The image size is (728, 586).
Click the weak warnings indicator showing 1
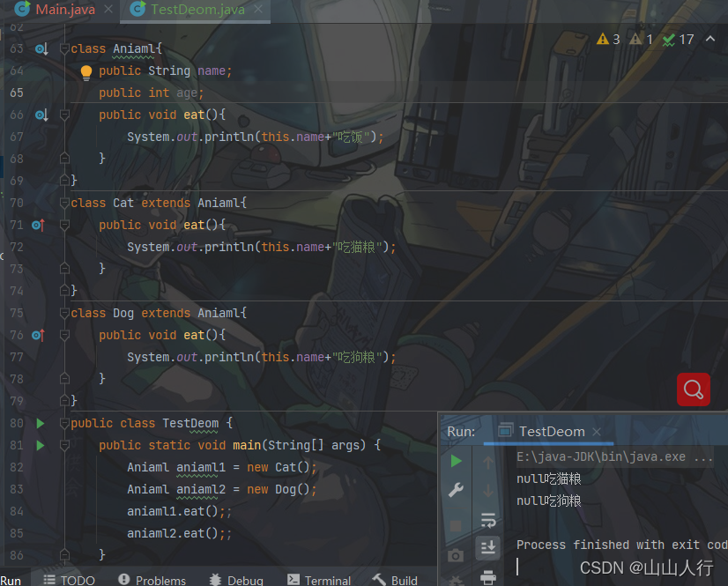641,40
